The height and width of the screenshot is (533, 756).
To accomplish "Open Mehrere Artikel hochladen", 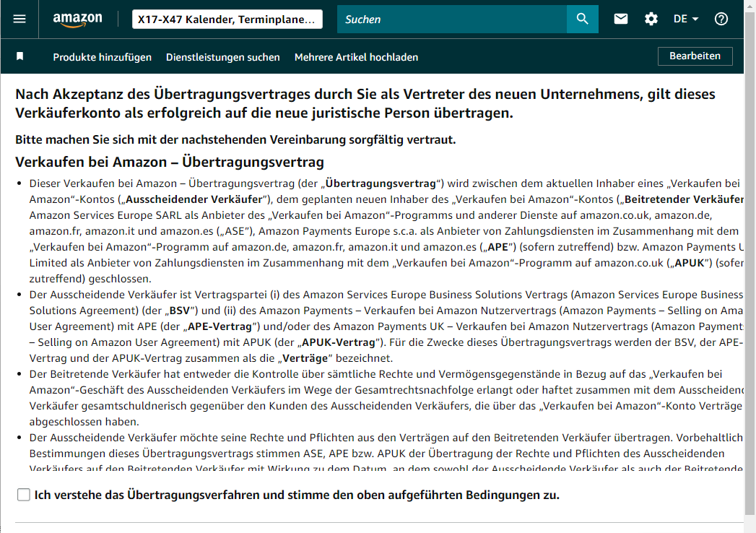I will (356, 57).
